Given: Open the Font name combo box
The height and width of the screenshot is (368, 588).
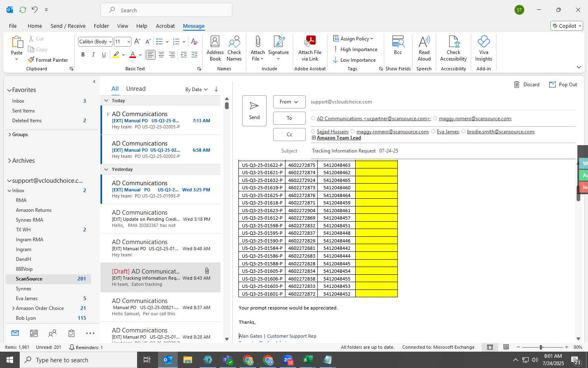Looking at the screenshot, I should [95, 42].
